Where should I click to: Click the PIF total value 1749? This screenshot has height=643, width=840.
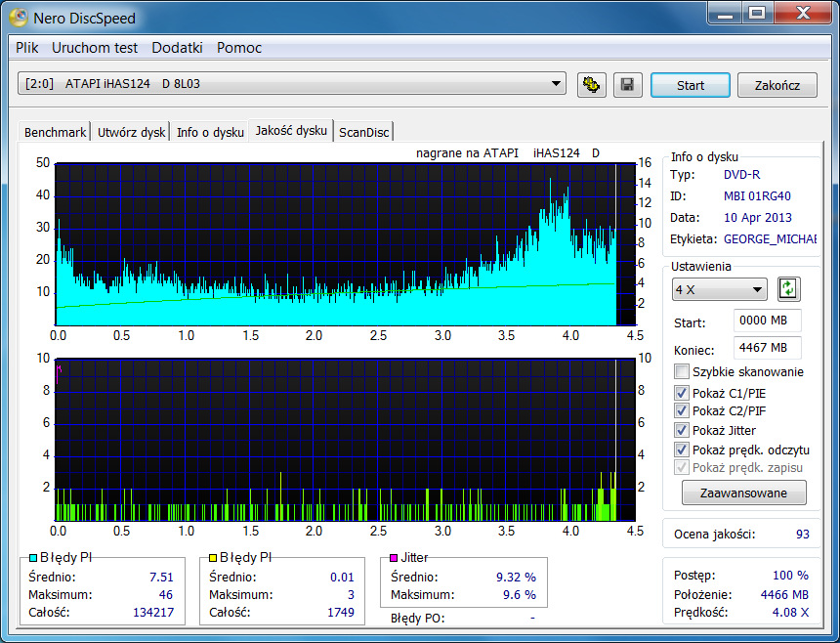coord(341,612)
